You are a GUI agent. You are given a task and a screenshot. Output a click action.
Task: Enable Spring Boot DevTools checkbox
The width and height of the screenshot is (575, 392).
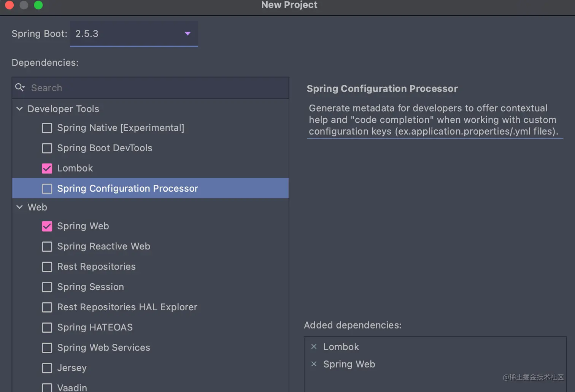coord(47,148)
